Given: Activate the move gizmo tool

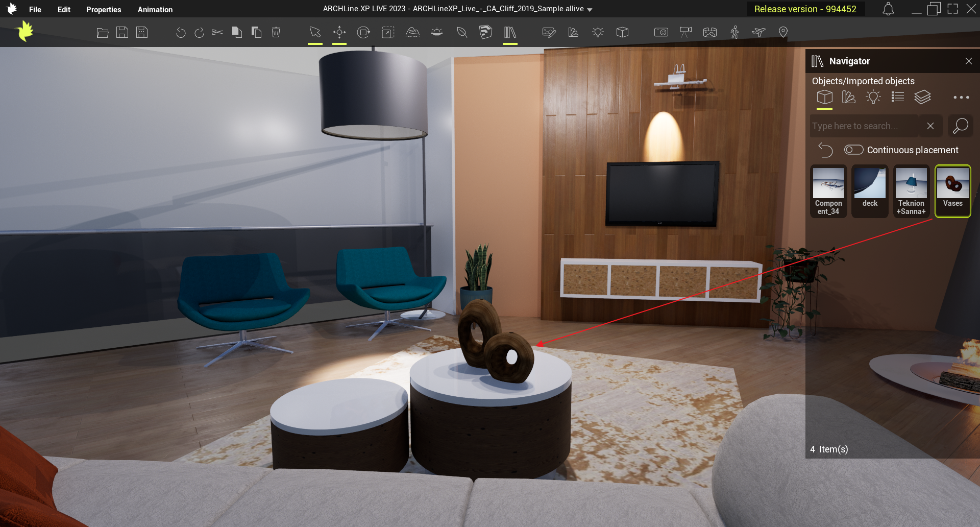Looking at the screenshot, I should point(339,32).
